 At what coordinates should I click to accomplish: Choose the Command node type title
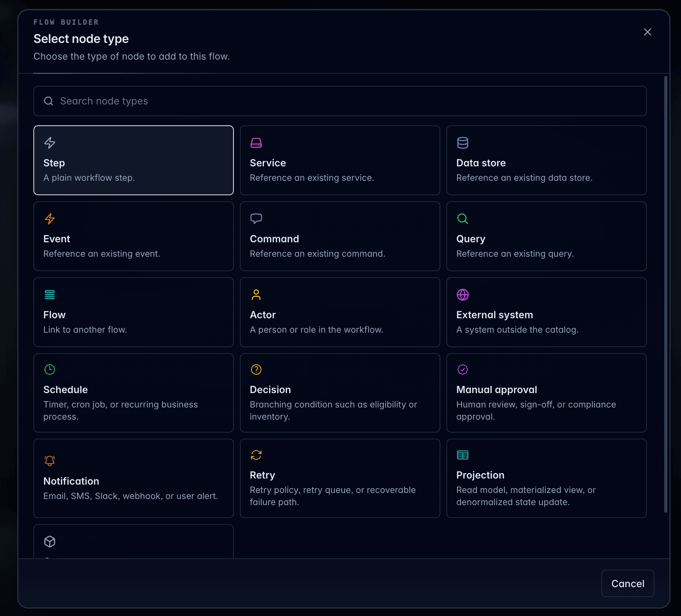(274, 239)
